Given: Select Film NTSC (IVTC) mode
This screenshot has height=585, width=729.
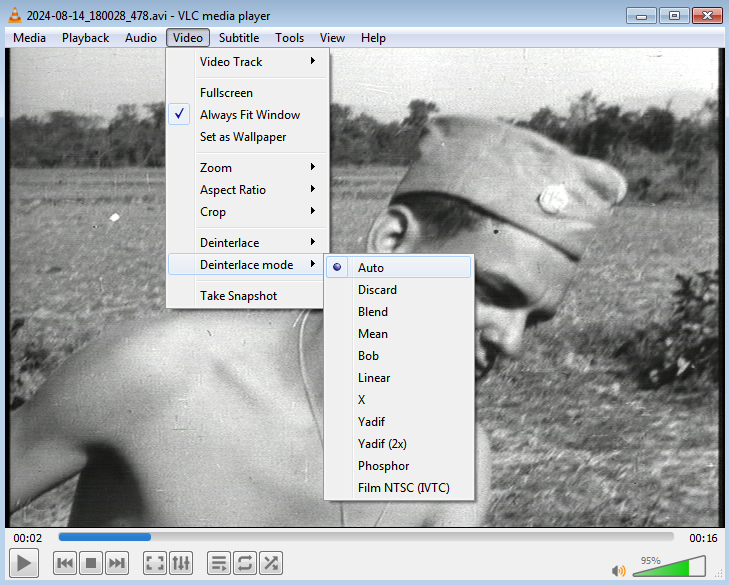Looking at the screenshot, I should [398, 488].
